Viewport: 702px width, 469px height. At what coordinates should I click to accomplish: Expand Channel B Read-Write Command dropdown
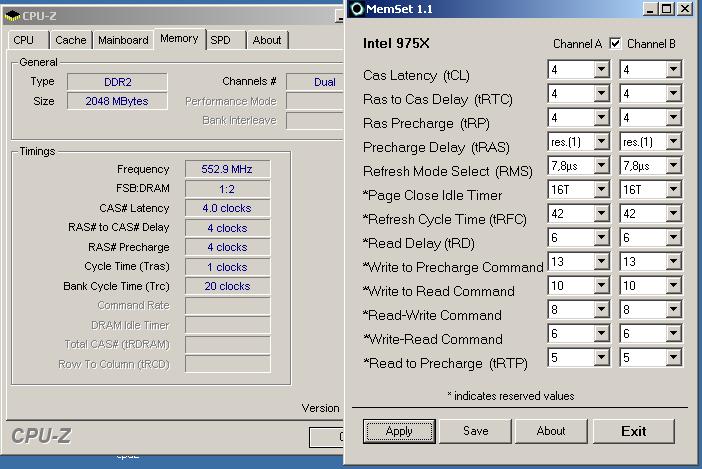(673, 309)
